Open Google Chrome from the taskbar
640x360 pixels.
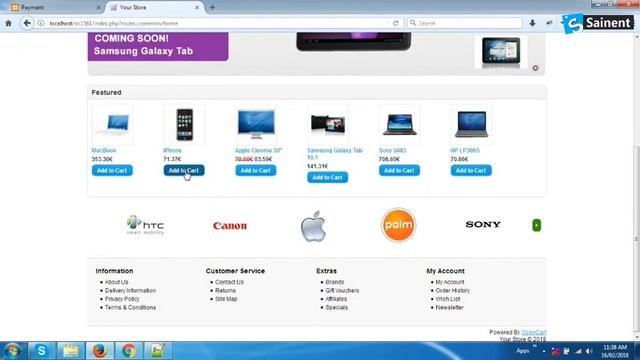129,351
